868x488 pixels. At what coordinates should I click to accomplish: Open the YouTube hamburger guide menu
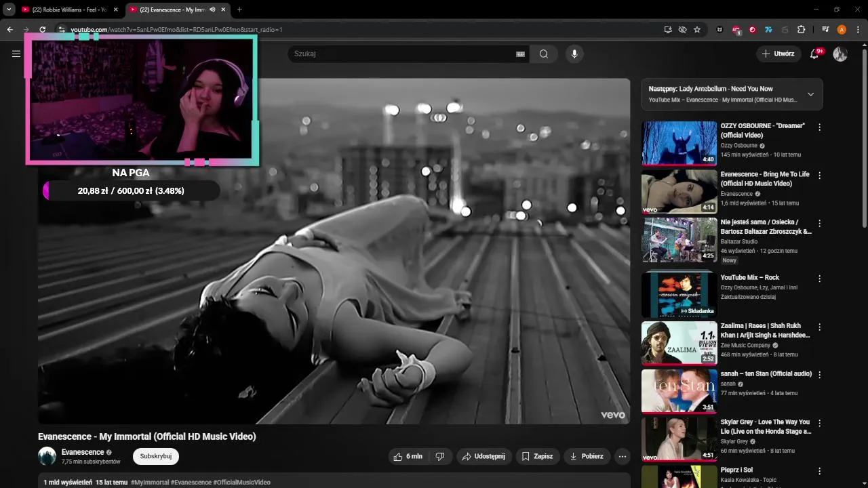click(x=16, y=54)
